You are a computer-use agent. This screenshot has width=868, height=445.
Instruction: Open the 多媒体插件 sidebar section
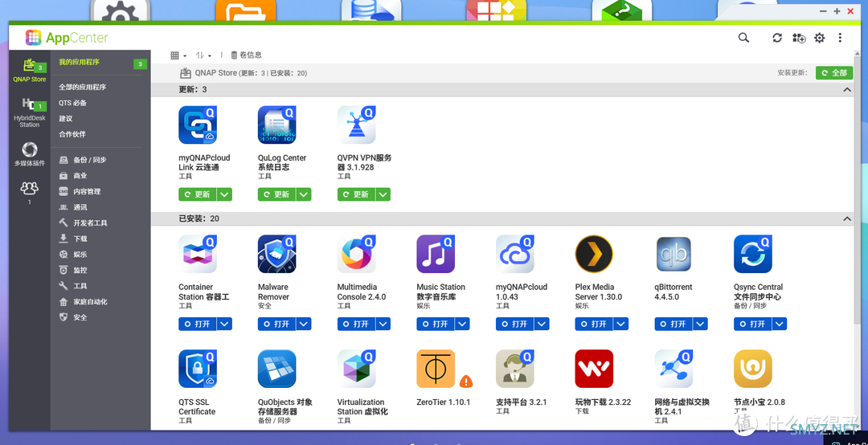[x=30, y=154]
